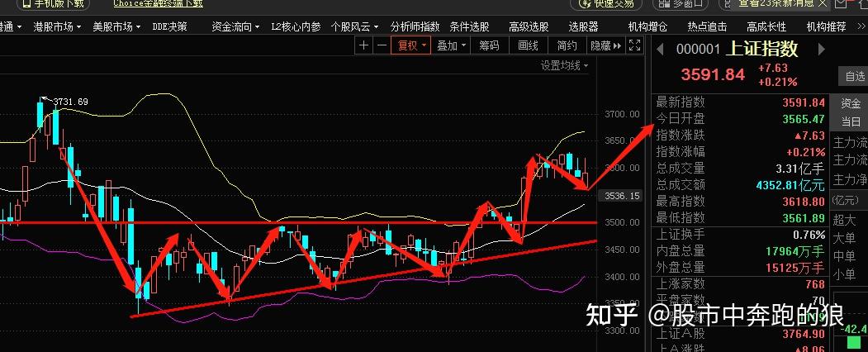Click the 手机版下载 button
868x352 pixels.
point(53,3)
